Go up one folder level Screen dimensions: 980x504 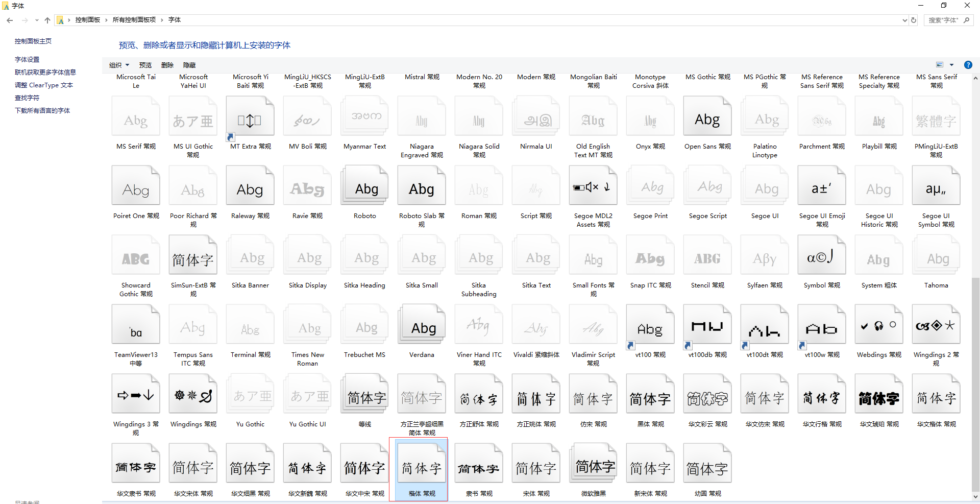[x=47, y=20]
